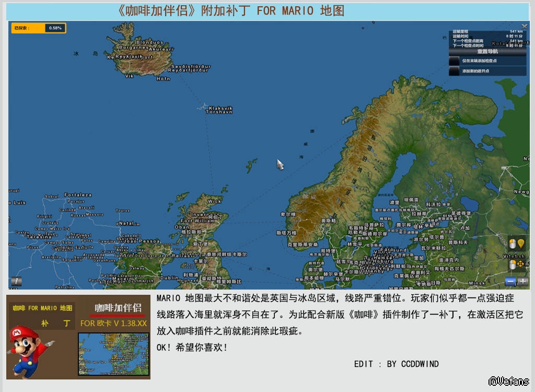Click the Klaksvik Torshavn label on map
Viewport: 535px width, 392px height.
[x=219, y=110]
